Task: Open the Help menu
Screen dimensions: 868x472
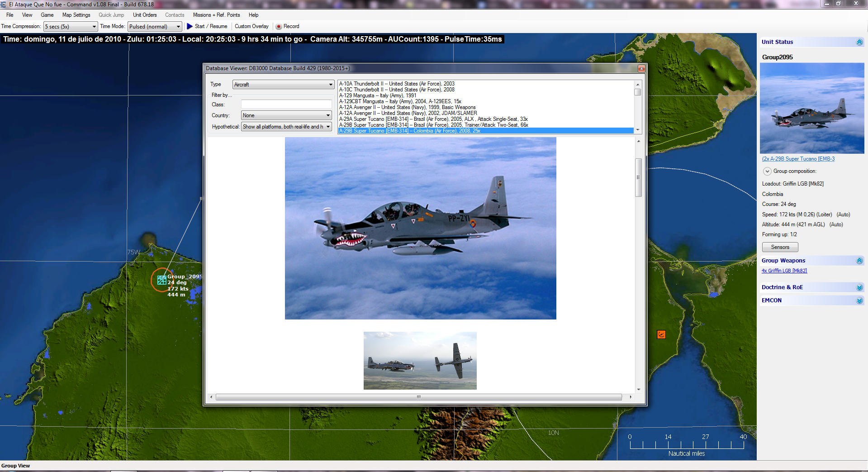Action: click(x=253, y=15)
